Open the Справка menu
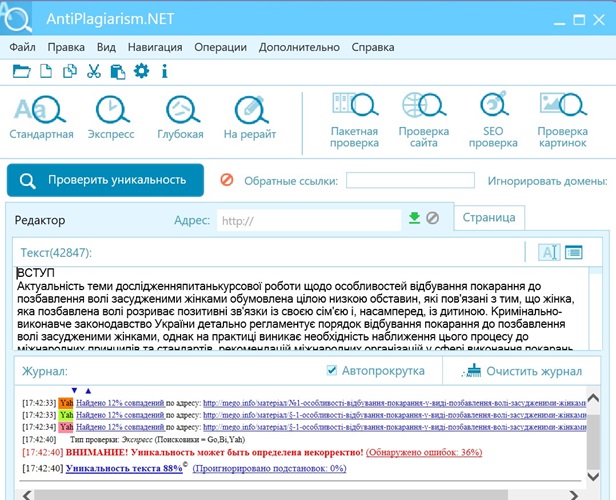Image resolution: width=616 pixels, height=500 pixels. 373,47
